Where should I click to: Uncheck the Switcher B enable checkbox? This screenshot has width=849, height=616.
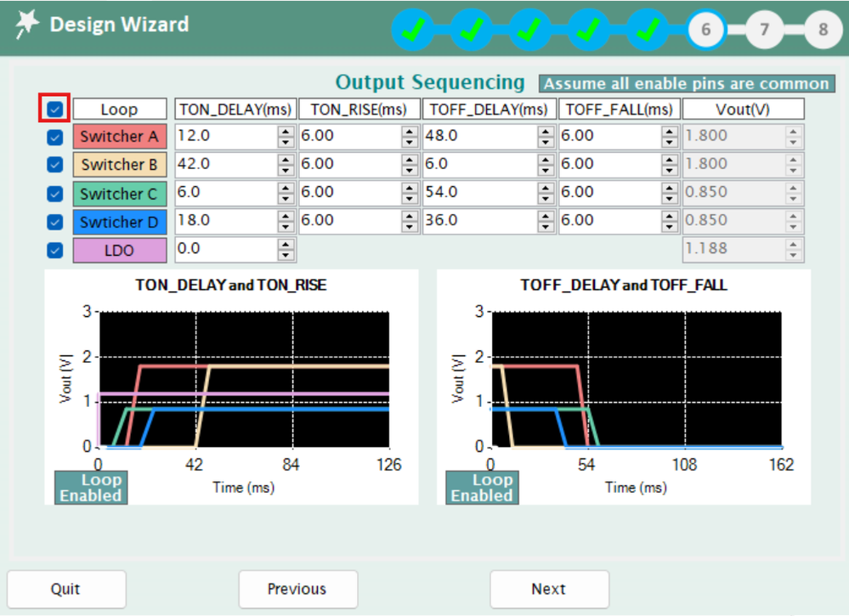pos(54,164)
